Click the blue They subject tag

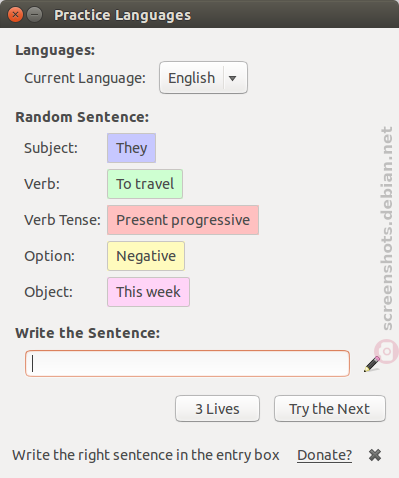click(x=131, y=148)
